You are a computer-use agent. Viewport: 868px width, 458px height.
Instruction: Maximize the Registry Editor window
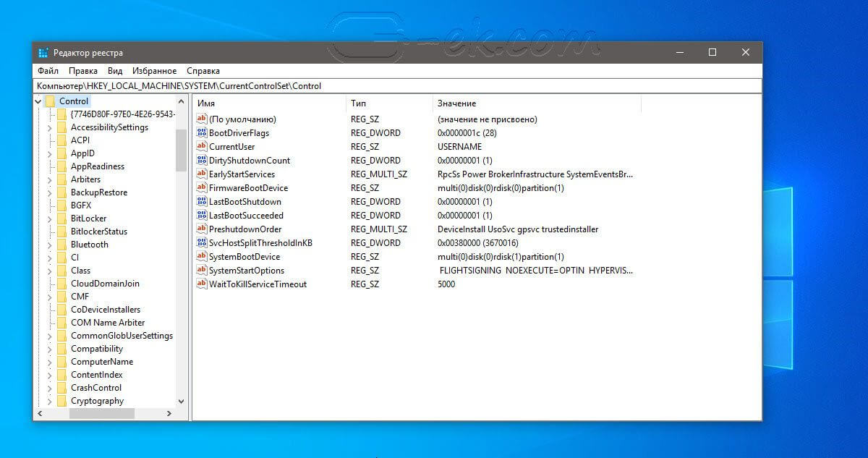712,52
